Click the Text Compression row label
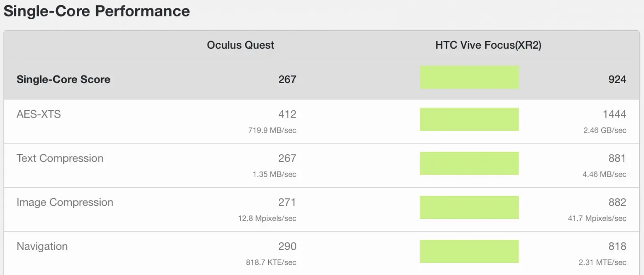Viewport: 644px width, 275px height. click(60, 158)
